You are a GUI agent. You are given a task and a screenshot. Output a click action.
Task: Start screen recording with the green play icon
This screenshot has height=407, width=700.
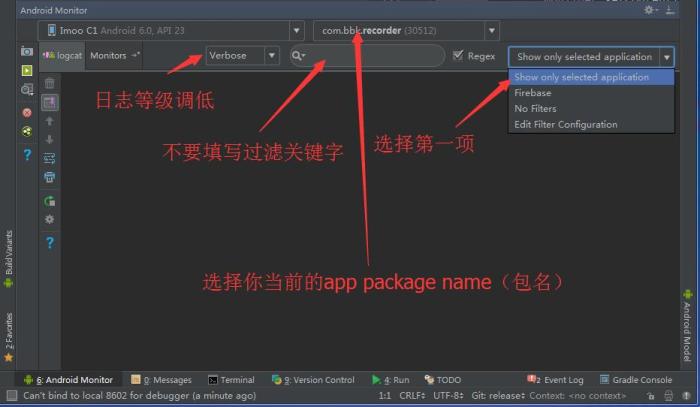27,71
